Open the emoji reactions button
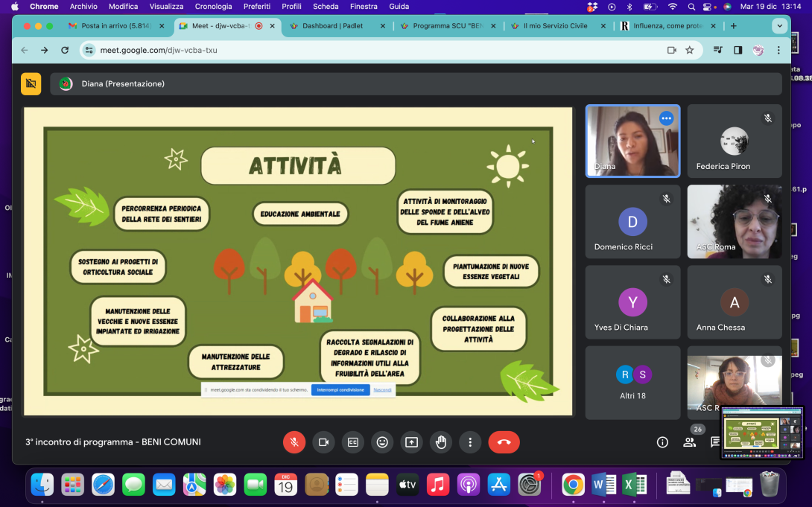The height and width of the screenshot is (507, 812). pos(382,442)
